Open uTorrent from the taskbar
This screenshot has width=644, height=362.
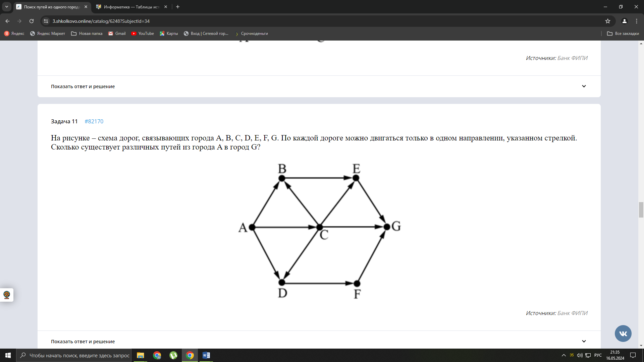173,355
